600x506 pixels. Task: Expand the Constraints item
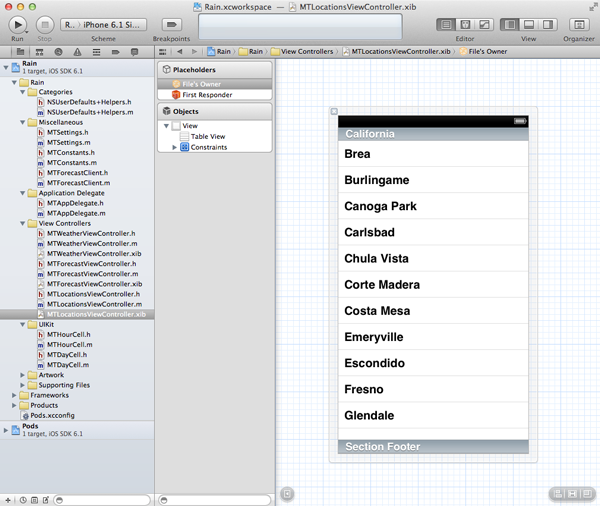click(x=174, y=147)
